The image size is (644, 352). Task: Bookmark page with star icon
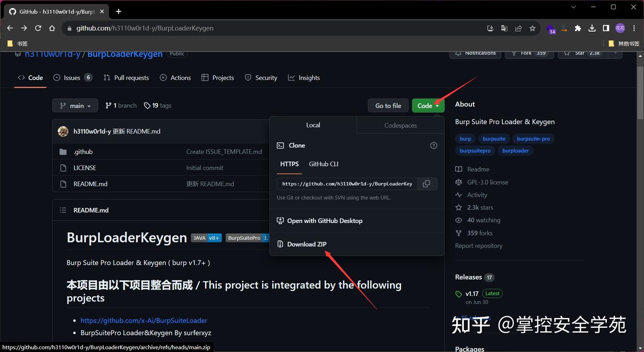[x=532, y=28]
